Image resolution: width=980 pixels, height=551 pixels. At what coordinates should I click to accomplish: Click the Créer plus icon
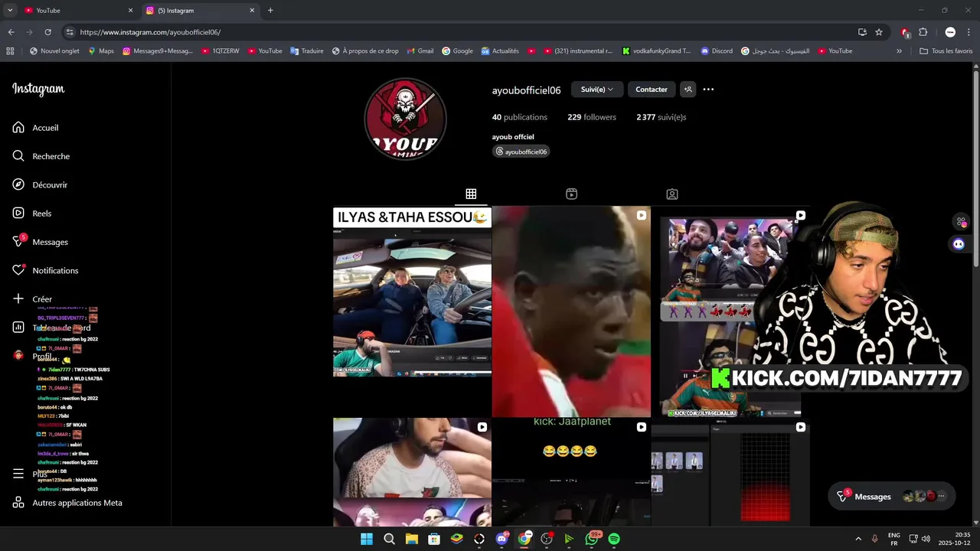point(18,299)
